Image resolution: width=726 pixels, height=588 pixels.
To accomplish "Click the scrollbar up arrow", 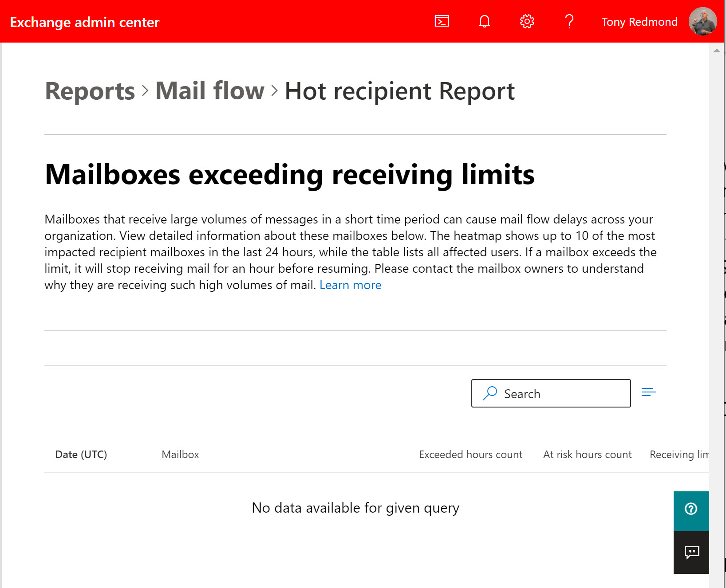I will 716,51.
